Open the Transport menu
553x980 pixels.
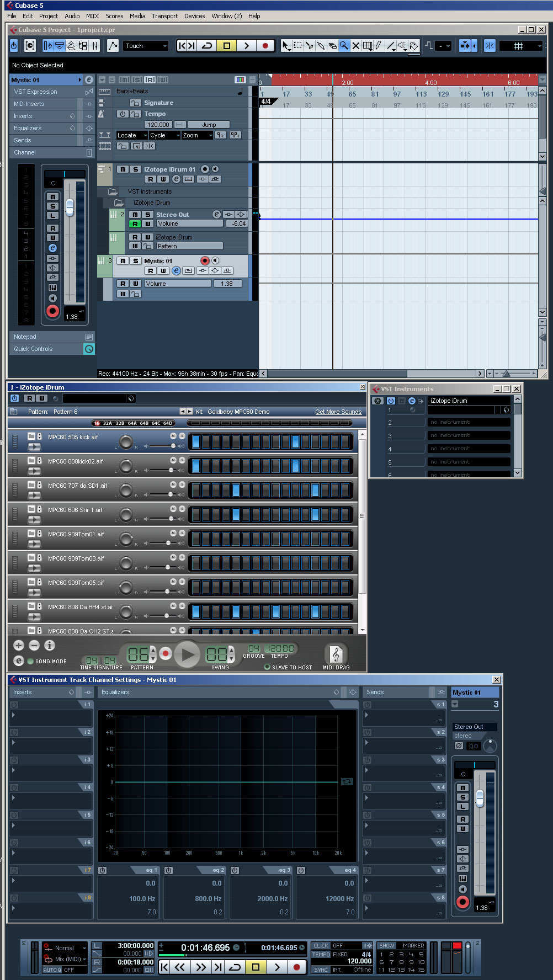165,16
